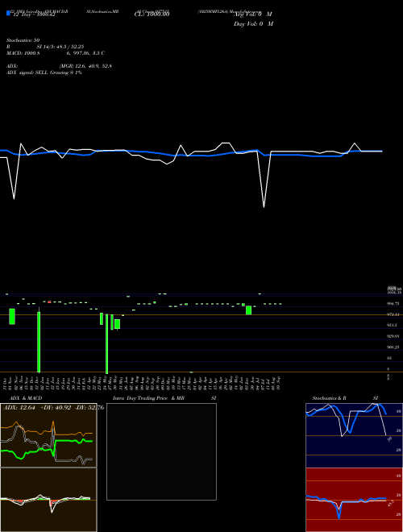The image size is (403, 532).
Task: Select the '12 Day = 1000.42' SMA reading
Action: 33,15
